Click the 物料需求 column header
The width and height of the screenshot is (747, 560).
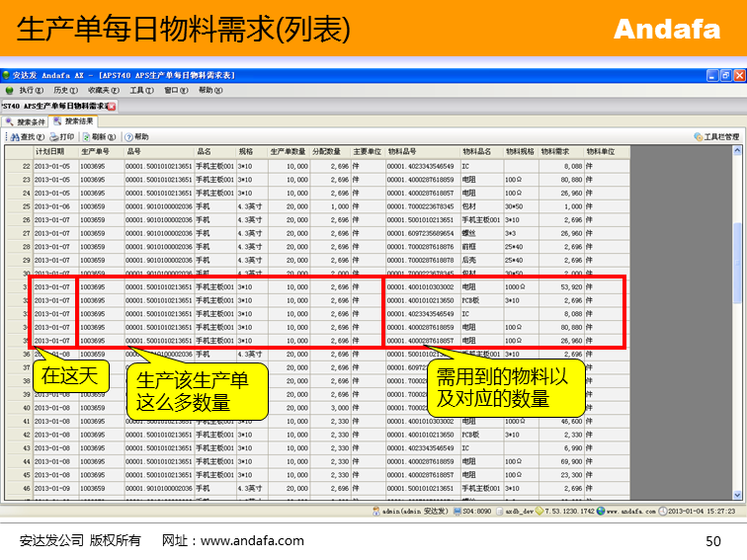click(556, 152)
